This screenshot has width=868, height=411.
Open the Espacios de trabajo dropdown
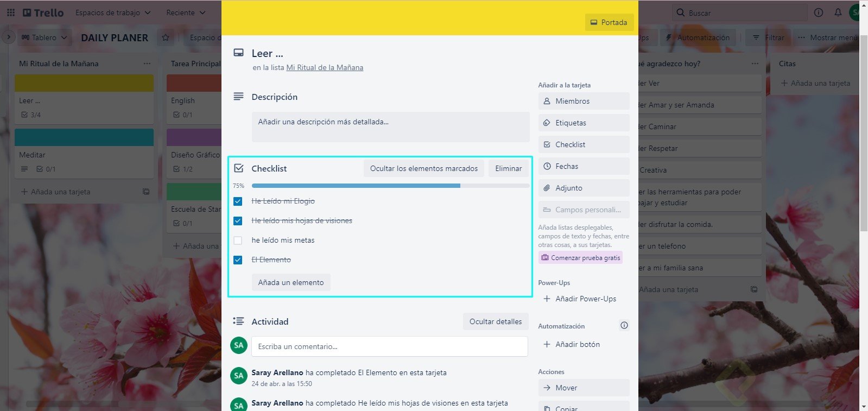113,12
